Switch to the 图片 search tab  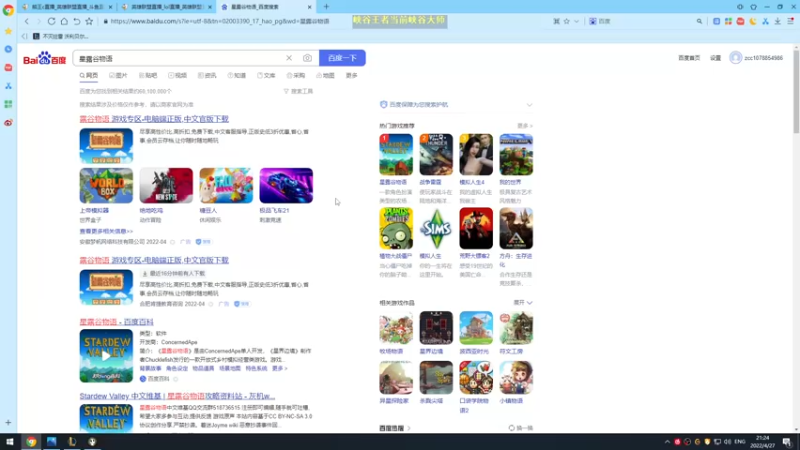(118, 76)
